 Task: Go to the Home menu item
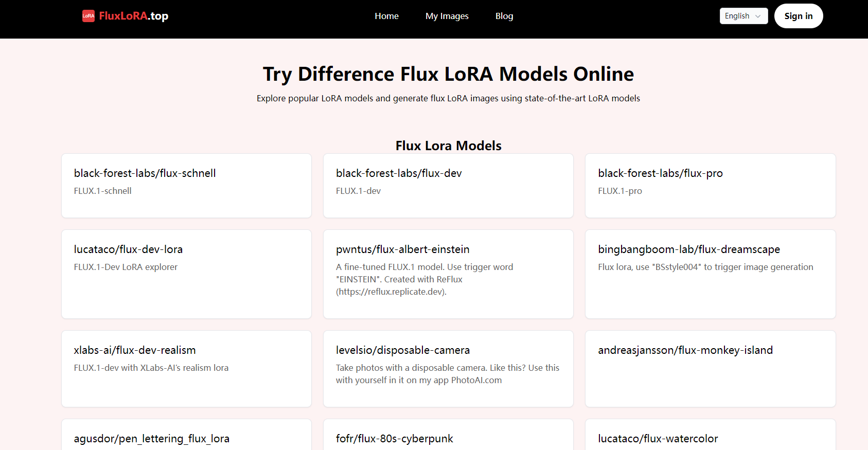pyautogui.click(x=386, y=16)
